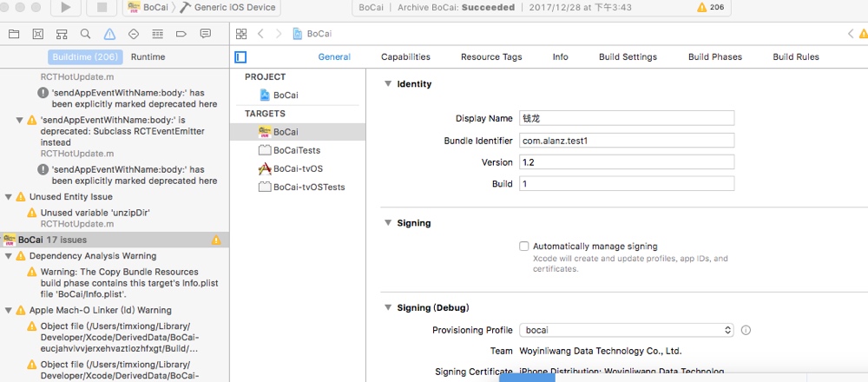Open the Capabilities tab

point(405,57)
